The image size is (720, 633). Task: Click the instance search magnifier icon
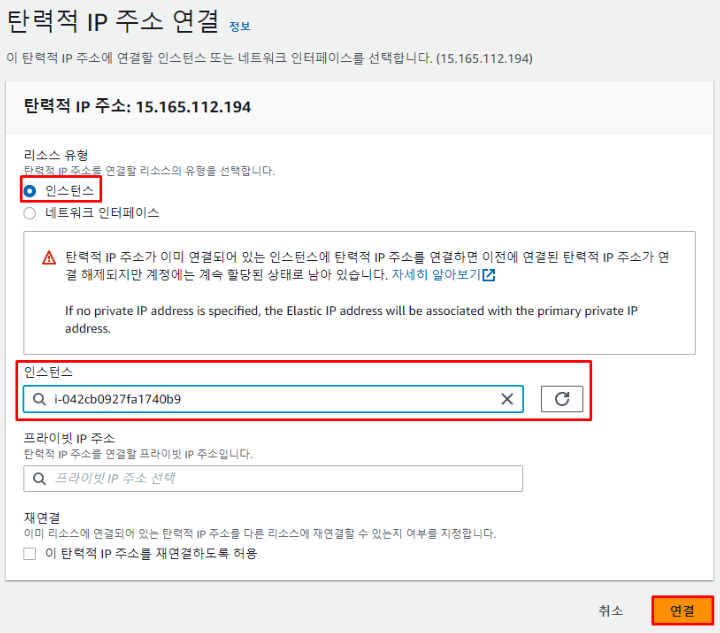pyautogui.click(x=39, y=399)
